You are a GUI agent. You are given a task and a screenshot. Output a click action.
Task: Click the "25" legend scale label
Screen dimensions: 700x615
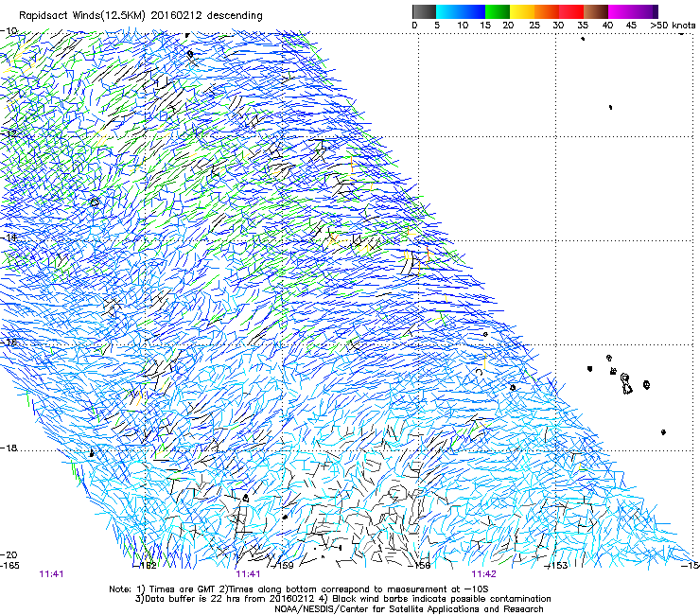point(534,26)
